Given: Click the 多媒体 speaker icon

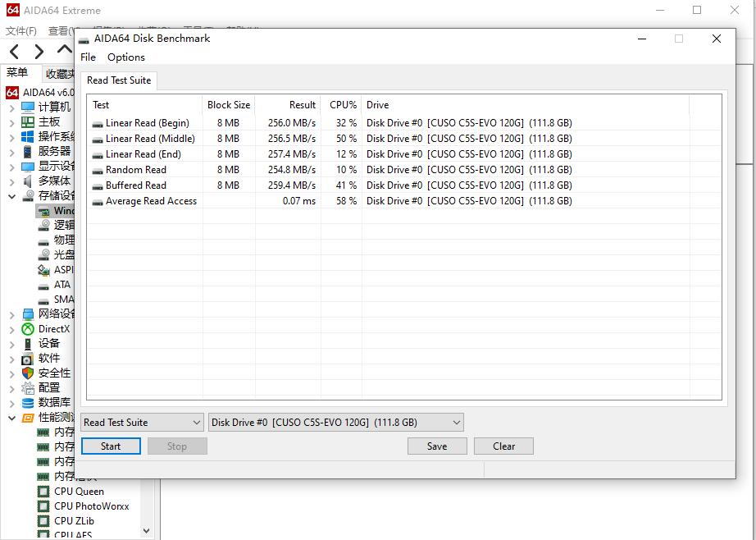Looking at the screenshot, I should pos(28,181).
